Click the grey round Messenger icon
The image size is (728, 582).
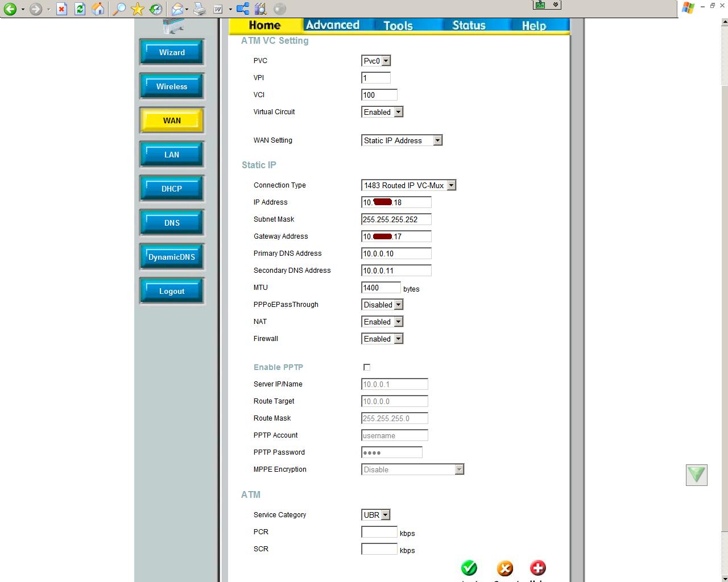point(279,9)
